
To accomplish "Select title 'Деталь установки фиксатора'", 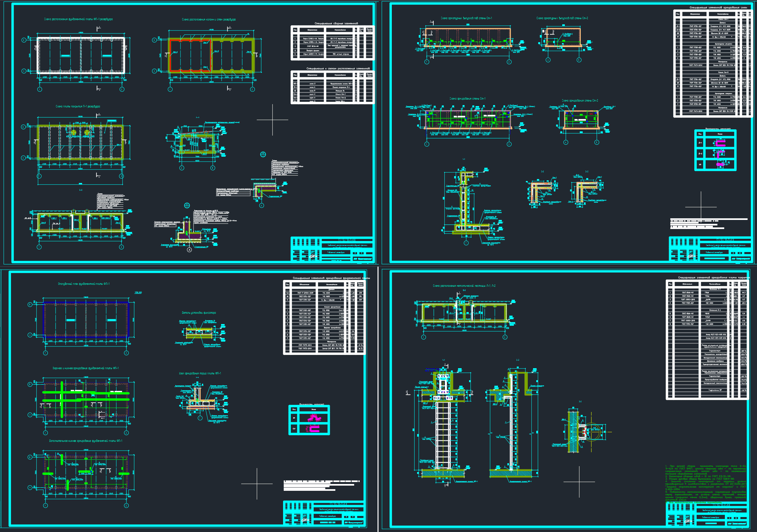I will (199, 313).
